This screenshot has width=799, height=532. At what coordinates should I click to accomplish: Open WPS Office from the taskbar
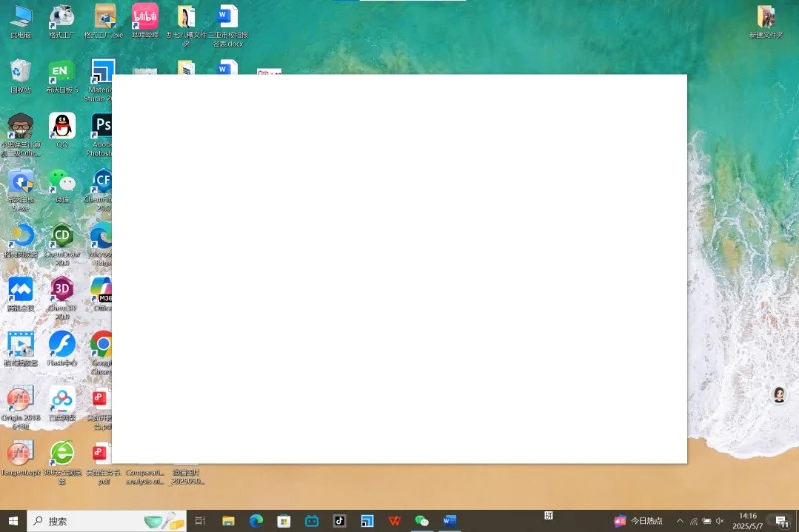click(395, 521)
